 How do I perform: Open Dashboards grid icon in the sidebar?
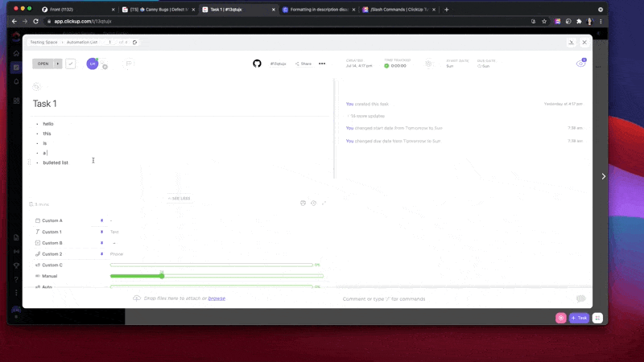tap(16, 101)
